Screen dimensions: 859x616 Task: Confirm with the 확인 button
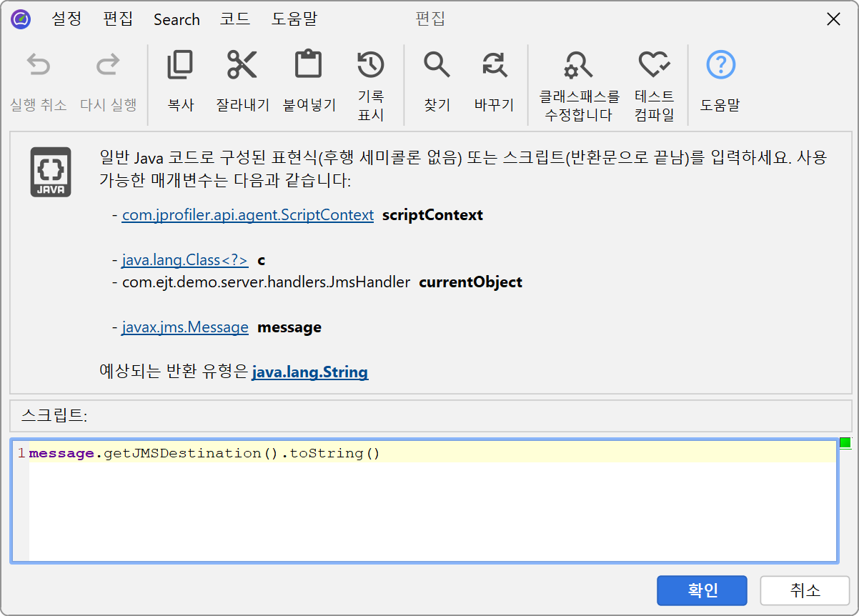(x=702, y=590)
